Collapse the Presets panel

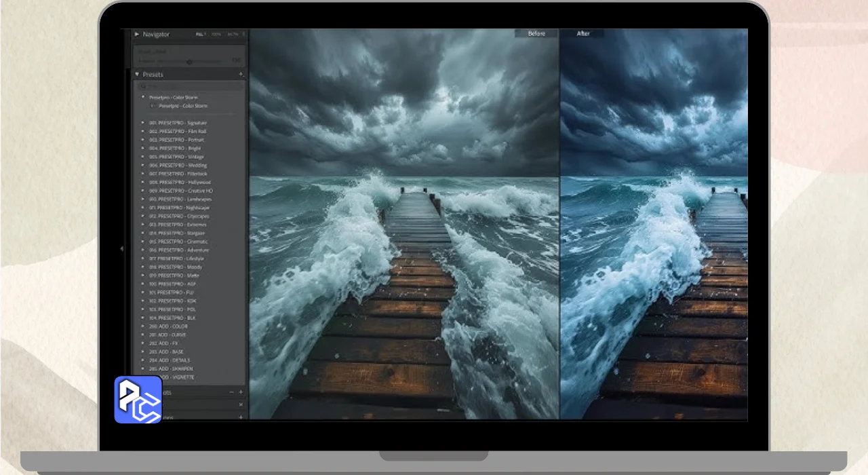(x=137, y=75)
